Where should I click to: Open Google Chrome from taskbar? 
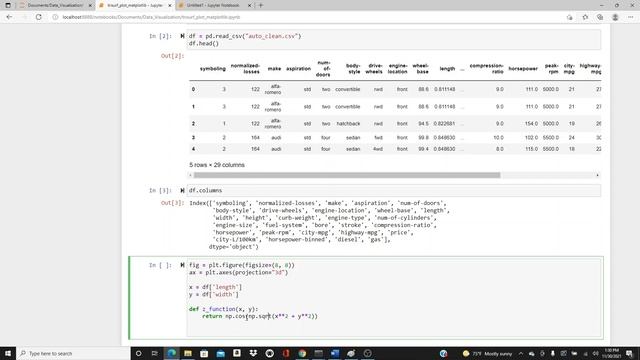click(x=302, y=353)
